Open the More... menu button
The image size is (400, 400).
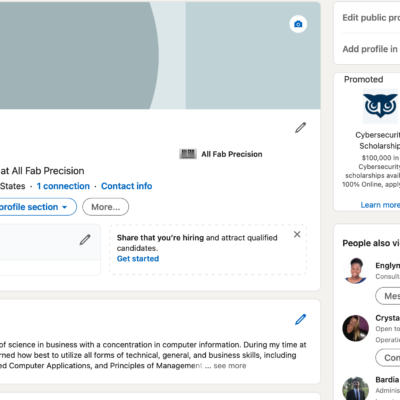(x=106, y=207)
